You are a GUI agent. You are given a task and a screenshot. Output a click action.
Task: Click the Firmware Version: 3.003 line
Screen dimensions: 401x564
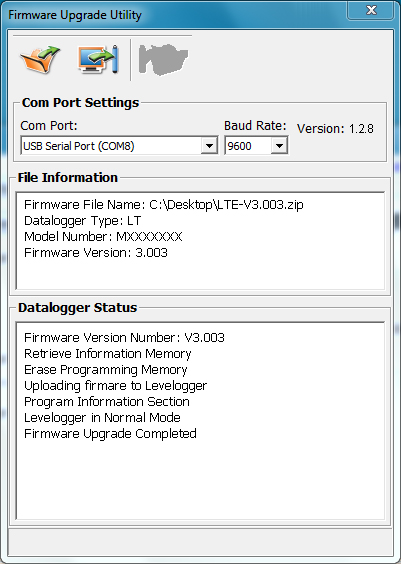(x=96, y=253)
